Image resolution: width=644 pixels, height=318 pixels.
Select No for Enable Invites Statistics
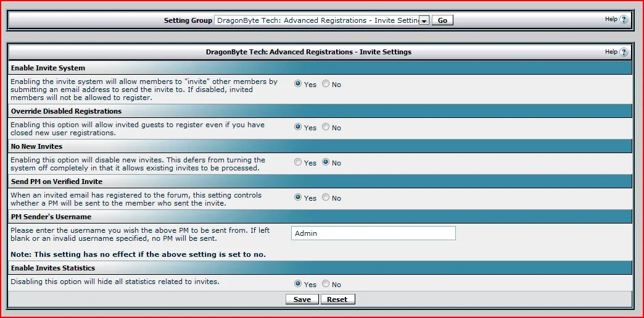pos(326,284)
